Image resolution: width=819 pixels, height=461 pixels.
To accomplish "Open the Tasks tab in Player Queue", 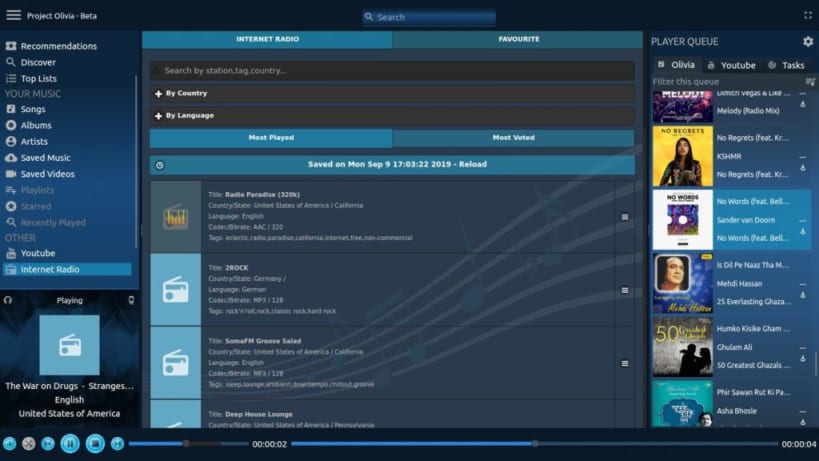I will [x=787, y=65].
